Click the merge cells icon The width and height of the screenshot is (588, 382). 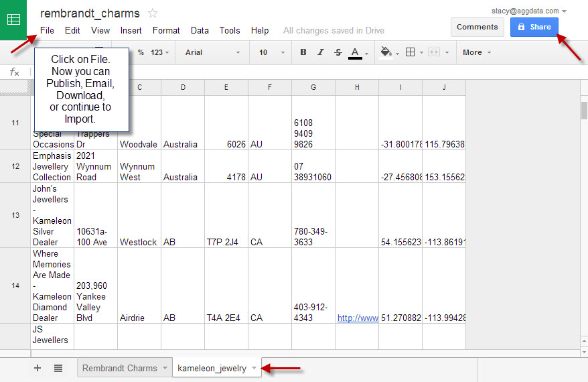pyautogui.click(x=434, y=52)
